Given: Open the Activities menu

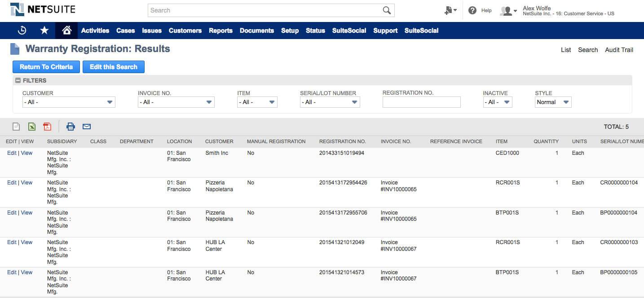Looking at the screenshot, I should 95,31.
